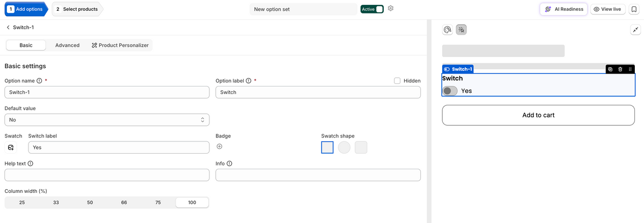Turn on the Yes switch in preview

[x=450, y=91]
